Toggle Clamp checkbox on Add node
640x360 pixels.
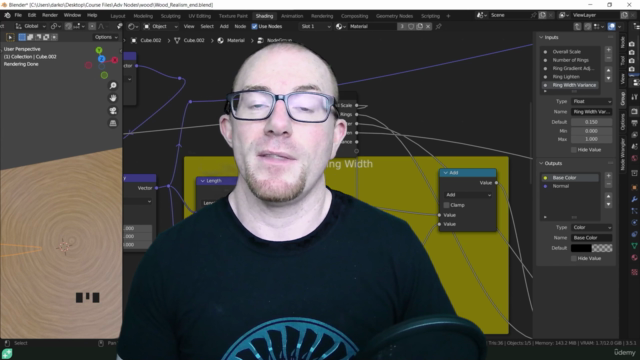pos(447,205)
